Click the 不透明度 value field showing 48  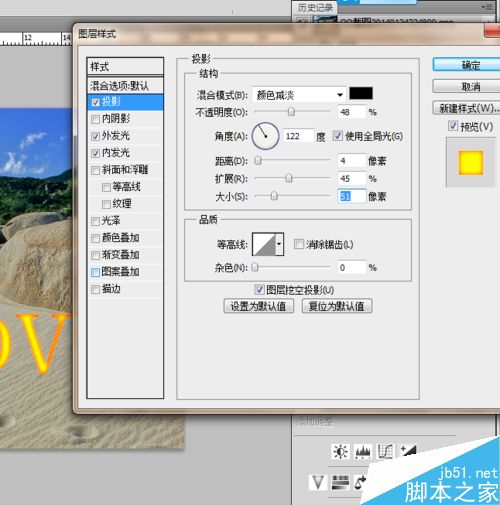[x=352, y=112]
